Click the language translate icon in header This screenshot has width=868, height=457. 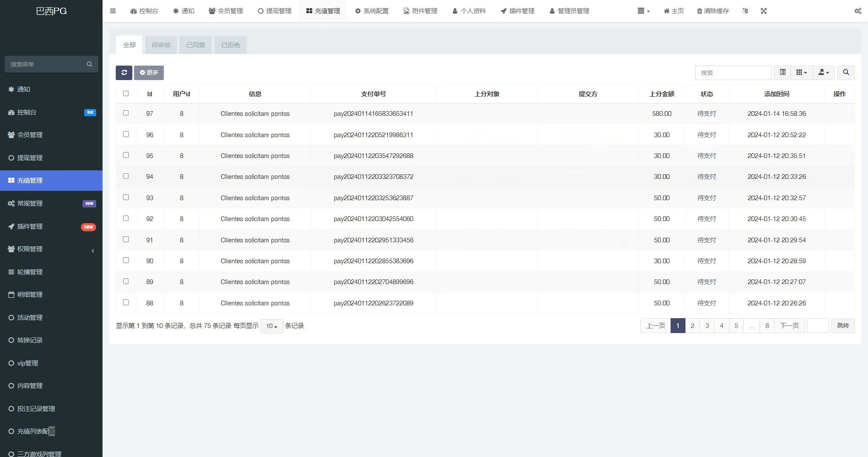pos(745,11)
